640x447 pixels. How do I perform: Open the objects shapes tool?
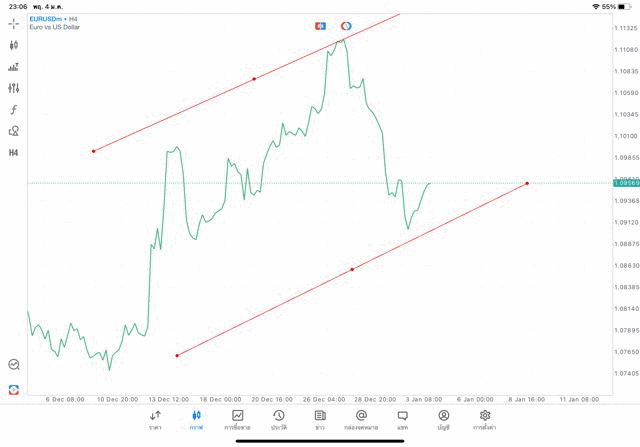point(13,131)
